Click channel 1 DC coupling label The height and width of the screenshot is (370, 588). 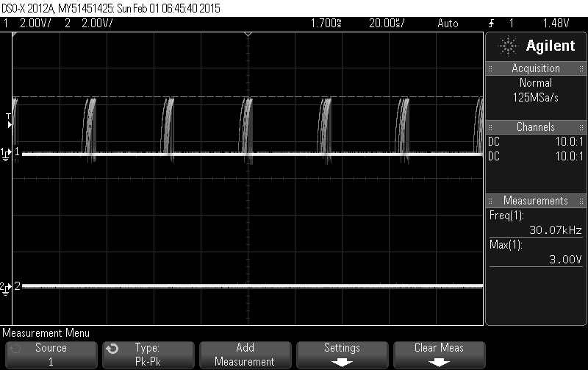pyautogui.click(x=494, y=141)
